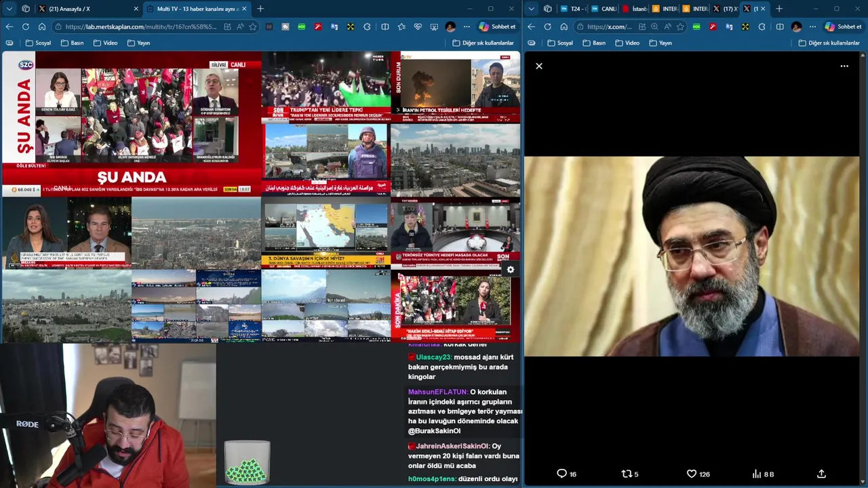Screen dimensions: 868x488
Task: Open home page in Multi TV window
Action: (x=42, y=26)
